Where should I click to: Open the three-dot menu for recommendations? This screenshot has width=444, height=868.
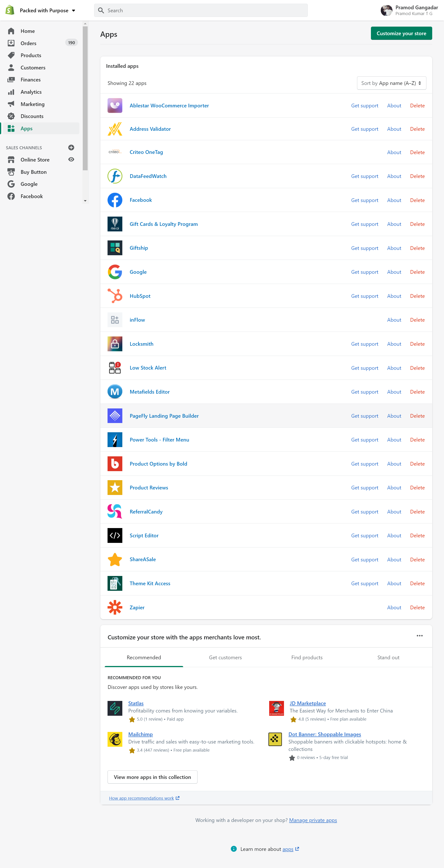[419, 636]
